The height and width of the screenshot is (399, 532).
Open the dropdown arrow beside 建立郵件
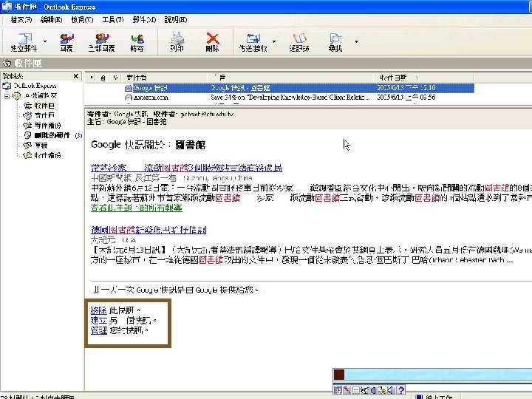click(45, 41)
